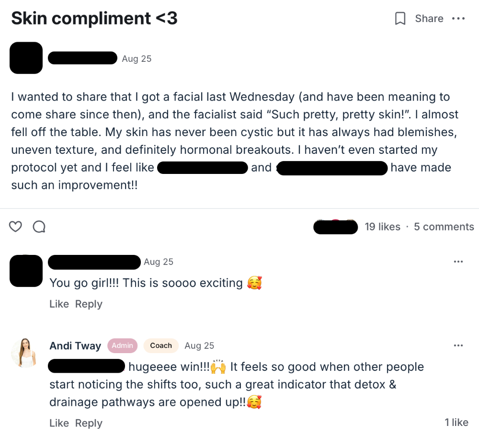This screenshot has width=479, height=448.
Task: Click the Coach badge beside Andi Tway
Action: coord(161,345)
